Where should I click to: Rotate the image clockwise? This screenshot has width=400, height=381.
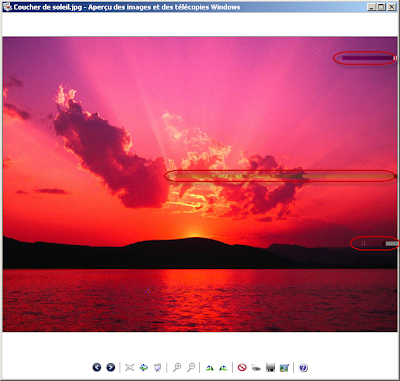pos(209,368)
